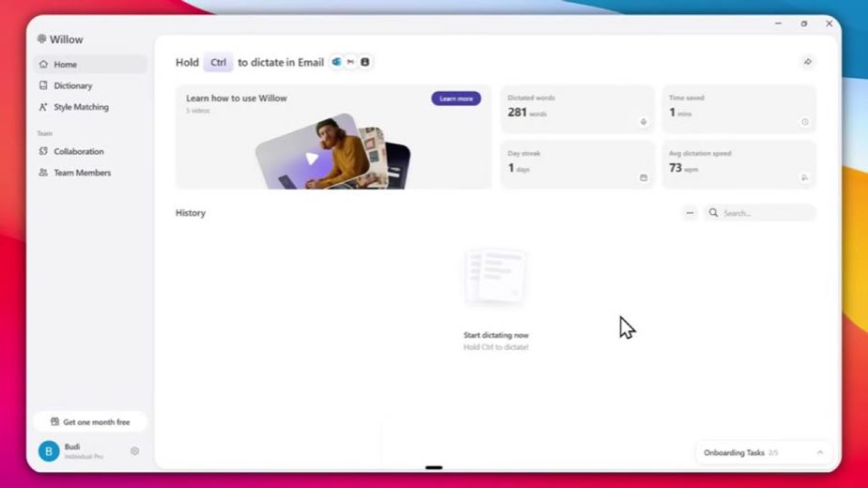Click the Outlook icon next to Email

coord(336,62)
